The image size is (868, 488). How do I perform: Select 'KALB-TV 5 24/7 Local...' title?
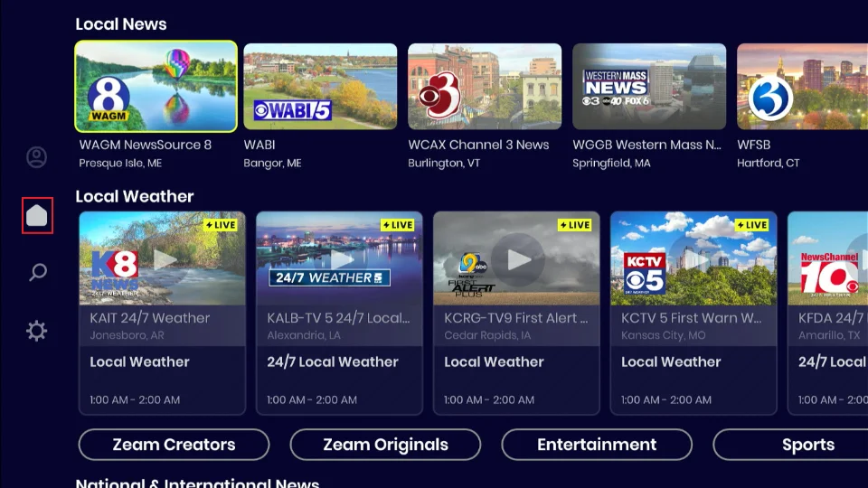click(x=338, y=318)
